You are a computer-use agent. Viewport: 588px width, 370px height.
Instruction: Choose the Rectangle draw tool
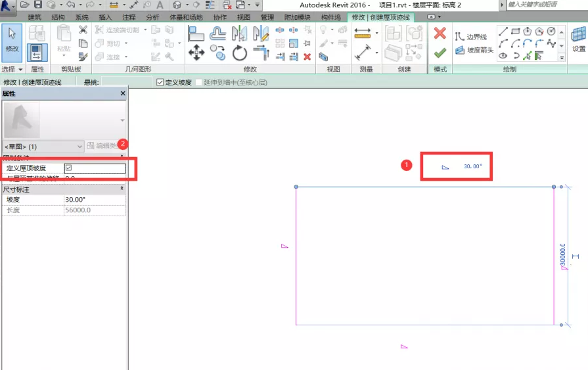pos(515,31)
